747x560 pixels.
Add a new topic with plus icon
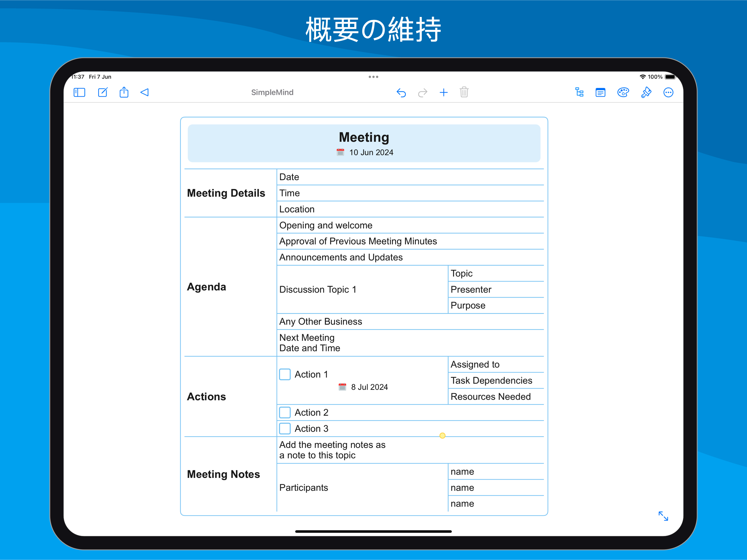(x=443, y=92)
